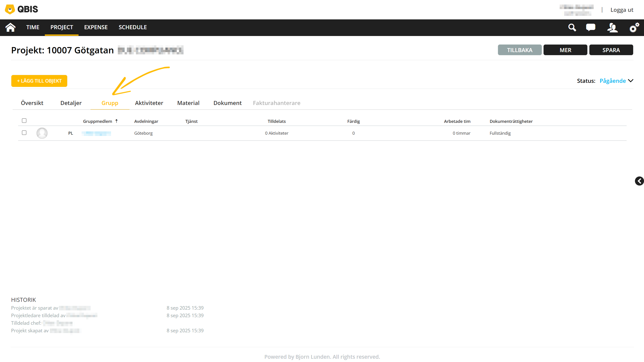This screenshot has width=644, height=362.
Task: Click the group member avatar picture
Action: pos(42,133)
